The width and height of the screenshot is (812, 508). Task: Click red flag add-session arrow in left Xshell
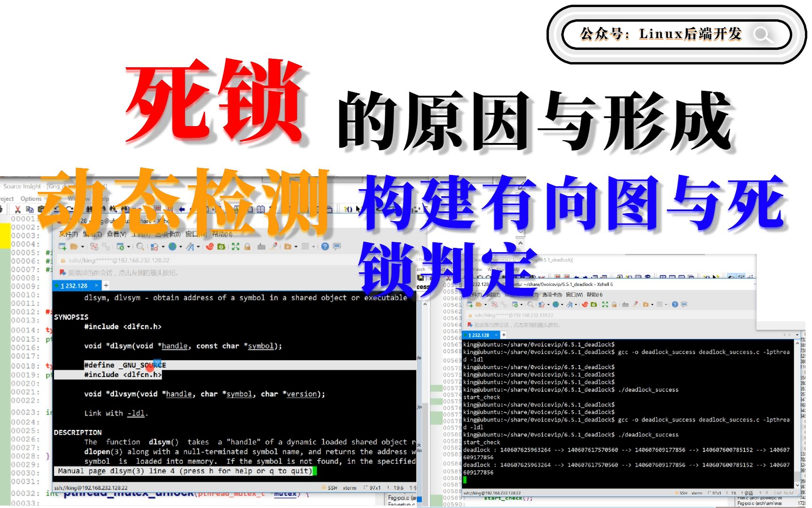62,273
